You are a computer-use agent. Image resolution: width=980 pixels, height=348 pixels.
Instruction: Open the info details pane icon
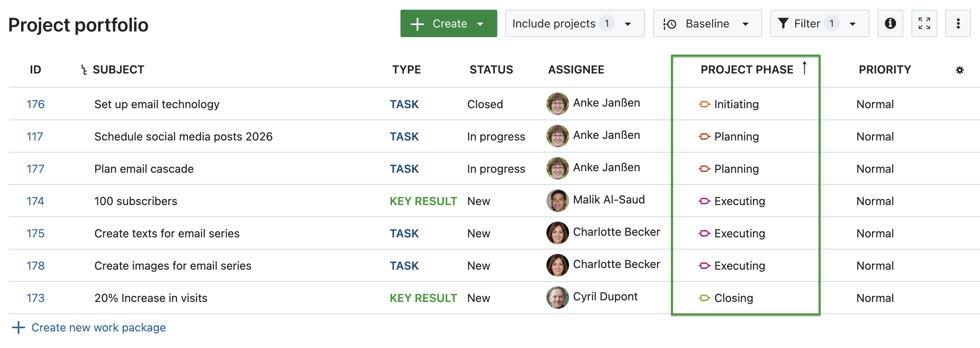(890, 24)
